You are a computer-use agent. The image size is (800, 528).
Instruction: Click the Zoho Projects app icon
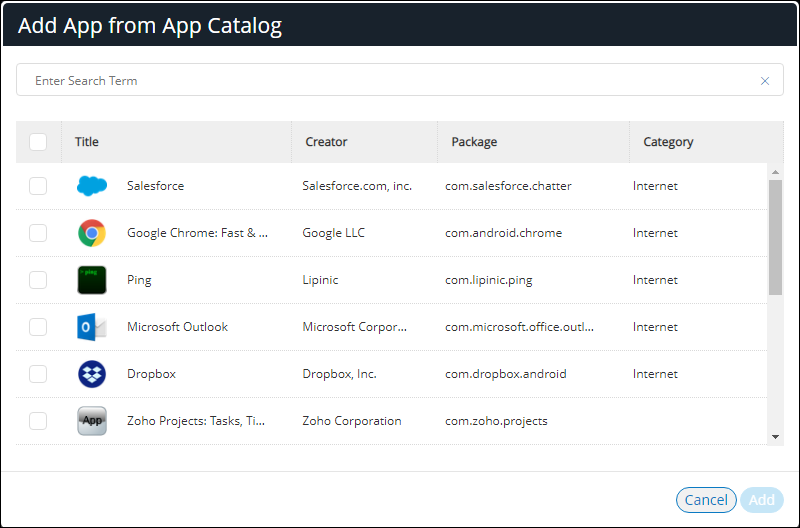point(92,421)
